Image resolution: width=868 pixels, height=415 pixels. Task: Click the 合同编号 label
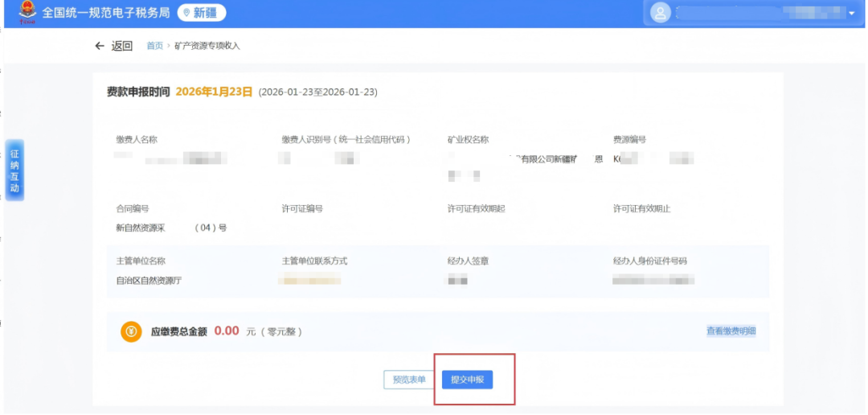click(x=133, y=209)
